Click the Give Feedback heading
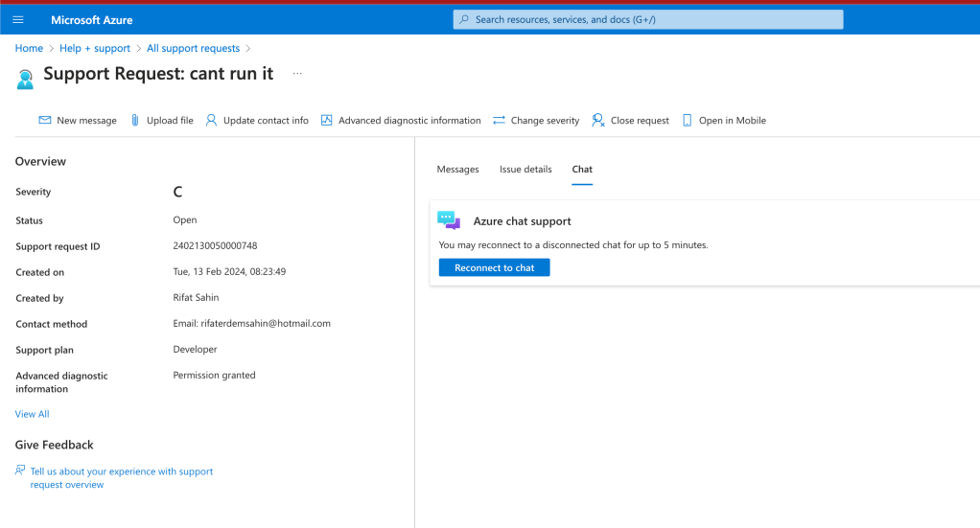This screenshot has width=980, height=528. 55,445
